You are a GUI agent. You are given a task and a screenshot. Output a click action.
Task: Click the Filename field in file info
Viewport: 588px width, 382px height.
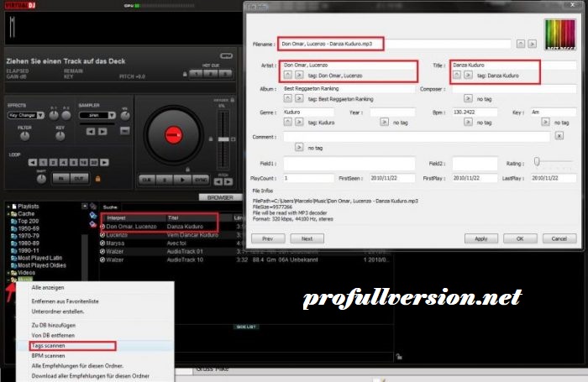click(395, 44)
